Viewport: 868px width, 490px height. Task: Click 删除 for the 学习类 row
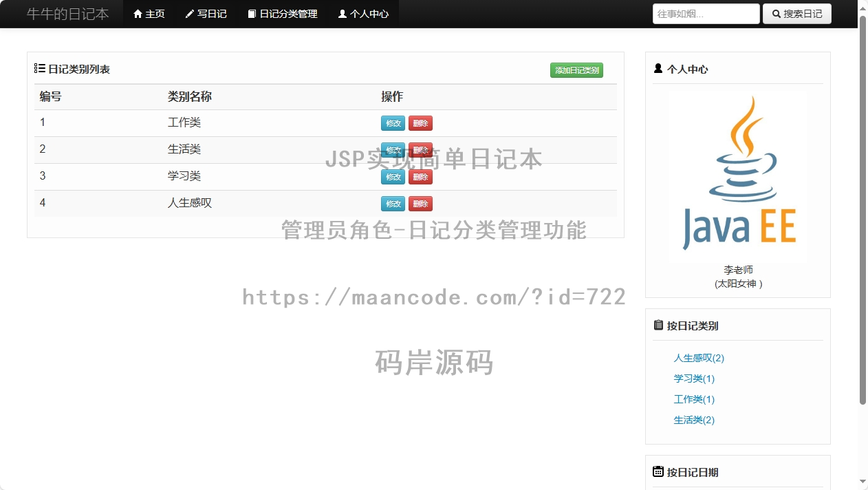pyautogui.click(x=420, y=177)
